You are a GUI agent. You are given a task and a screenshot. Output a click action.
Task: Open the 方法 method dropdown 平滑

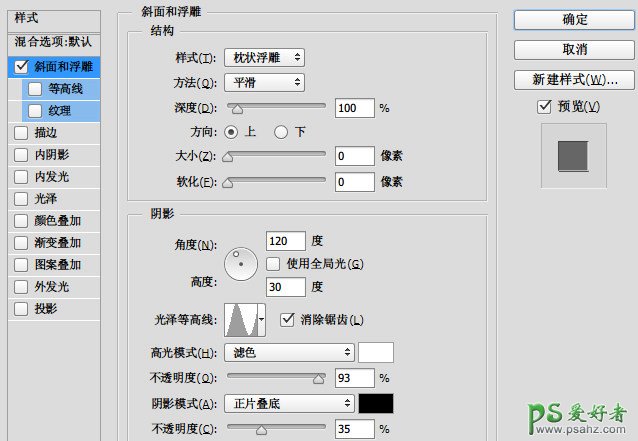tap(264, 83)
